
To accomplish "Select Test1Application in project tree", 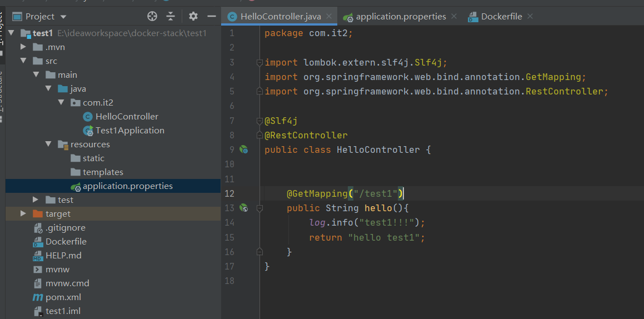I will point(130,131).
